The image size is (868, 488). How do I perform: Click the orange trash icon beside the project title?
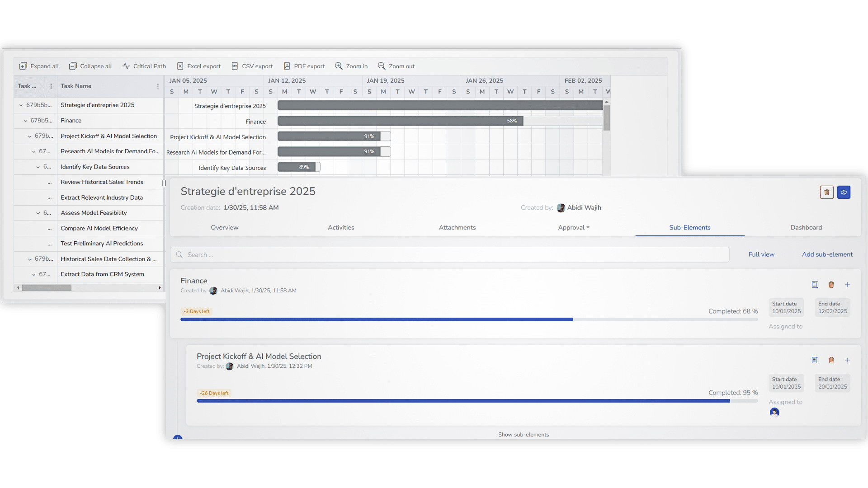click(826, 192)
